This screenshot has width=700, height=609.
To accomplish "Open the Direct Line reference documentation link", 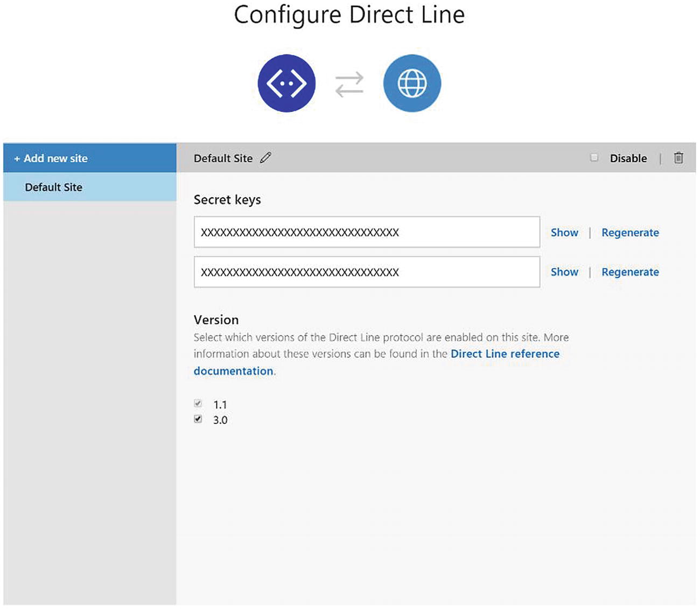I will 505,354.
